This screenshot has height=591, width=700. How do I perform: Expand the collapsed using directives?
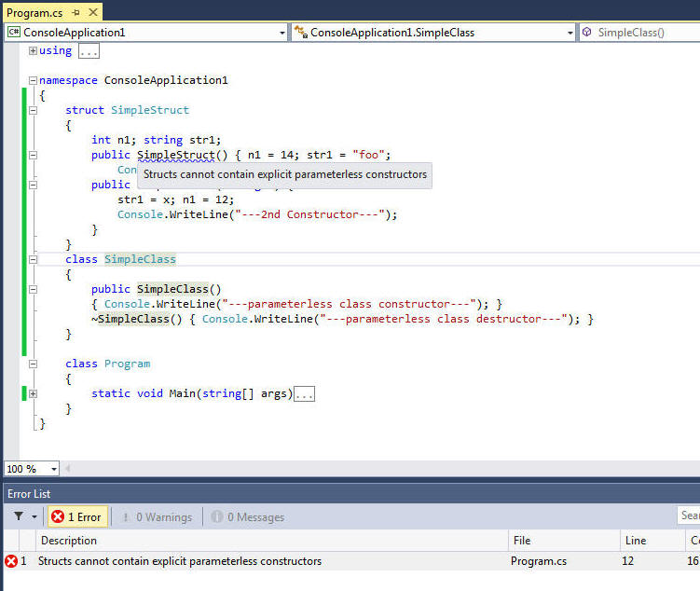tap(34, 50)
